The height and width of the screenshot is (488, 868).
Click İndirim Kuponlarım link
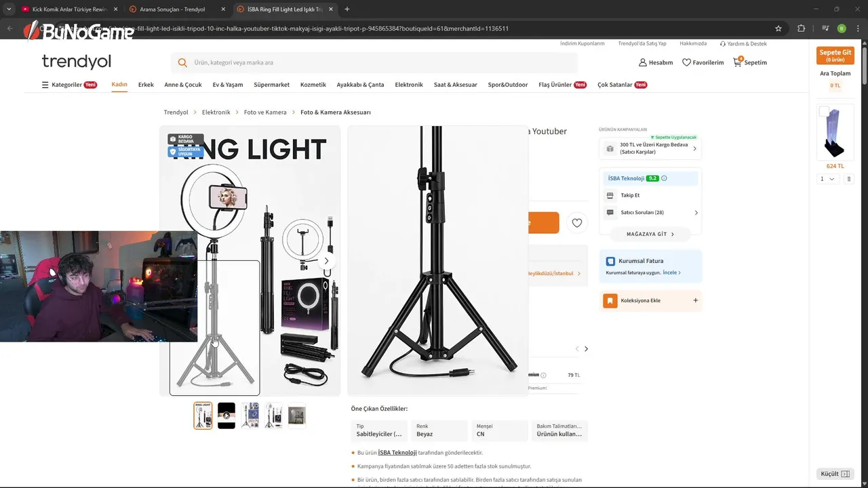[x=582, y=43]
